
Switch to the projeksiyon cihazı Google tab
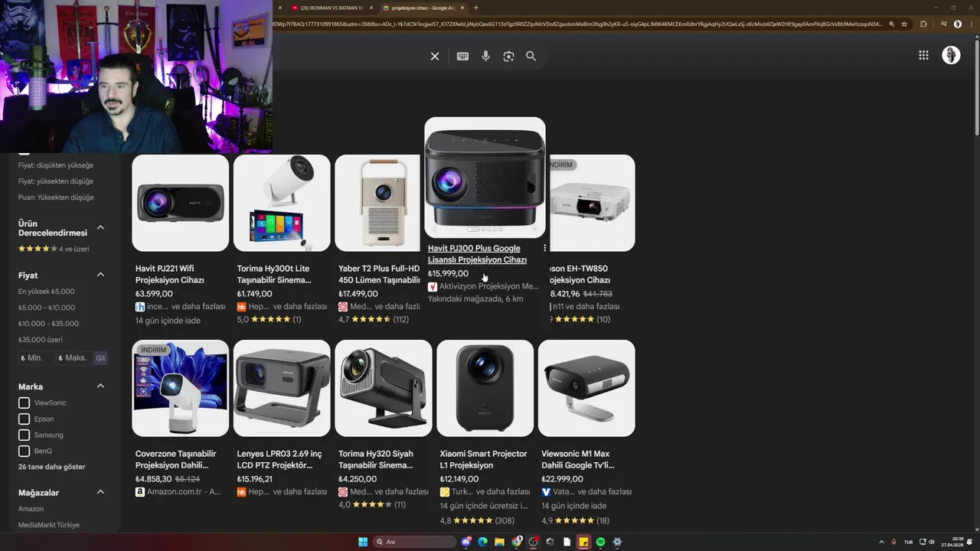tap(423, 8)
